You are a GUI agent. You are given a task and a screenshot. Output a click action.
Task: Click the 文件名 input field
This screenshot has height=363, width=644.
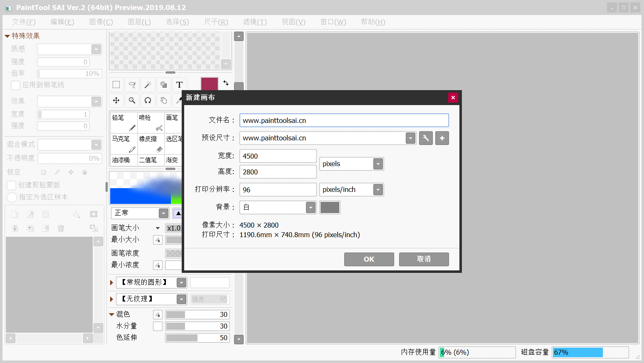[344, 120]
